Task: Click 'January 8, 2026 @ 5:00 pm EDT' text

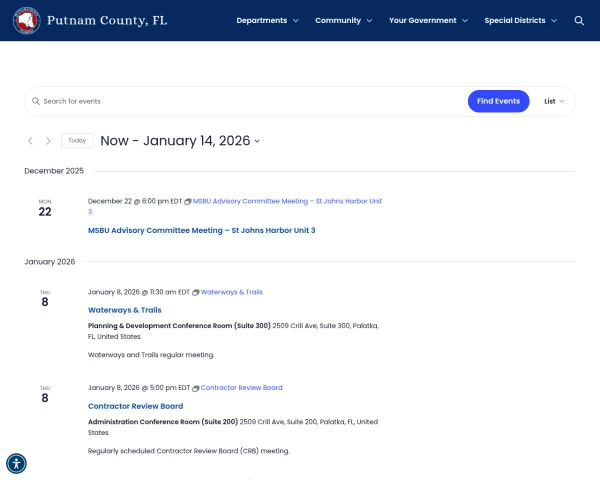Action: tap(139, 388)
